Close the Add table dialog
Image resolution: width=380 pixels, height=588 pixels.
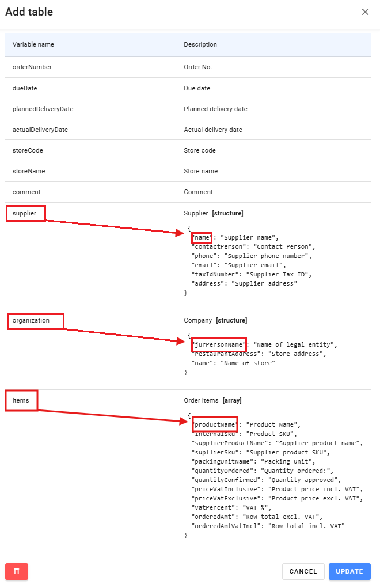(x=365, y=12)
